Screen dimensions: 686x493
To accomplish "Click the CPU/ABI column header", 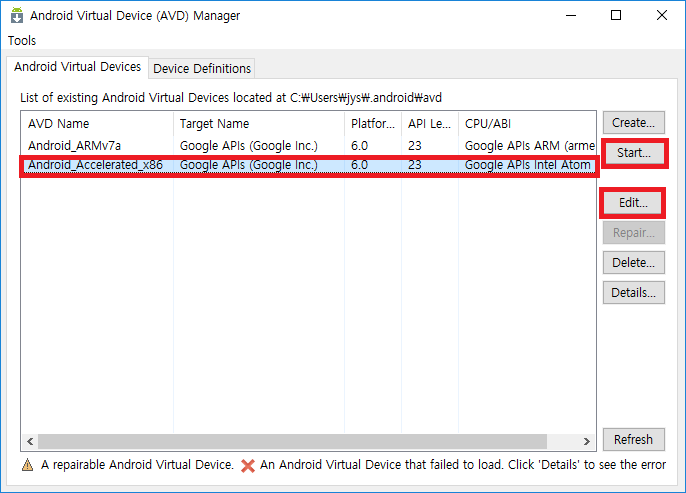I will pos(527,124).
